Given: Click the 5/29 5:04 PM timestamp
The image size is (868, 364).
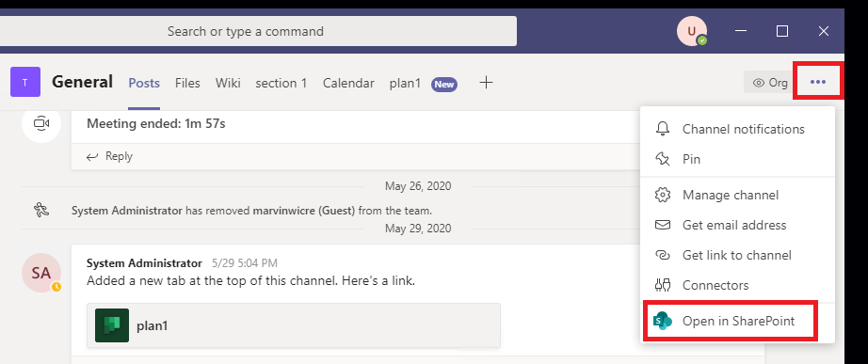Looking at the screenshot, I should point(244,263).
